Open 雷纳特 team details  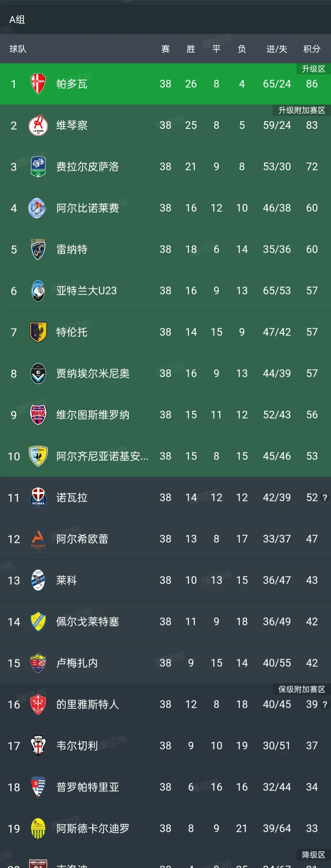[x=72, y=249]
